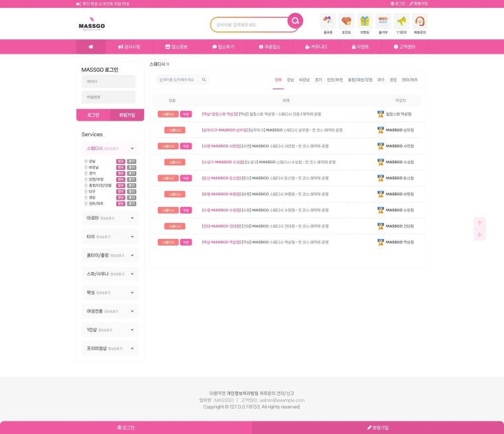Open the headset 제휴문의 icon
This screenshot has height=434, width=504.
pos(420,21)
